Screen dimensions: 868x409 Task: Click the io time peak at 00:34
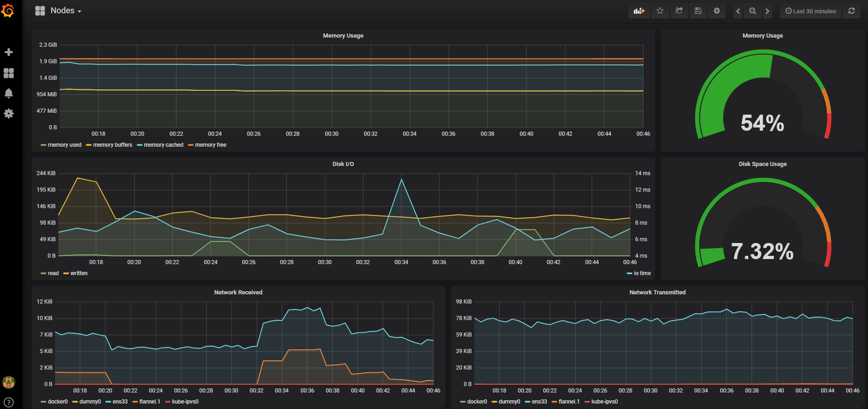[401, 179]
